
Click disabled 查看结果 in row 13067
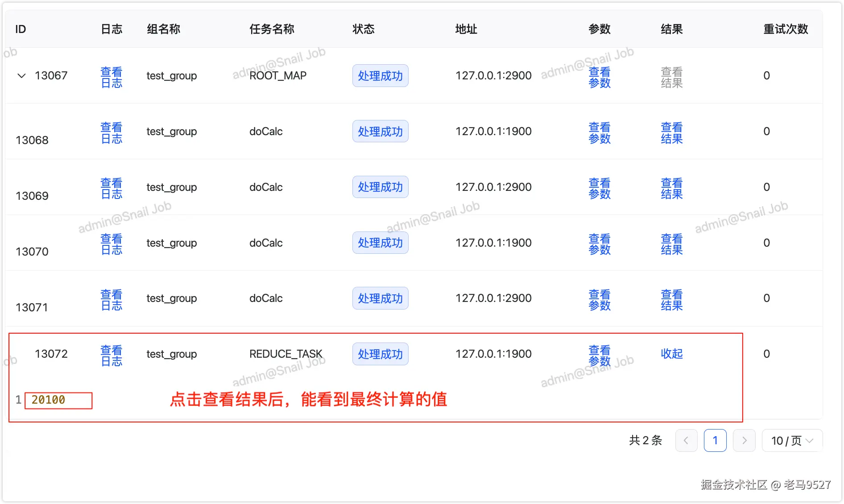(672, 77)
